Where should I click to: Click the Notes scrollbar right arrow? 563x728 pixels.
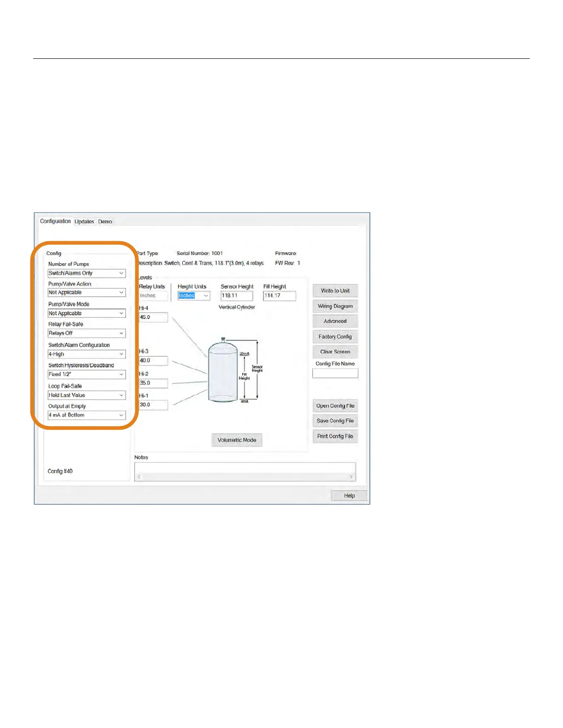point(351,477)
